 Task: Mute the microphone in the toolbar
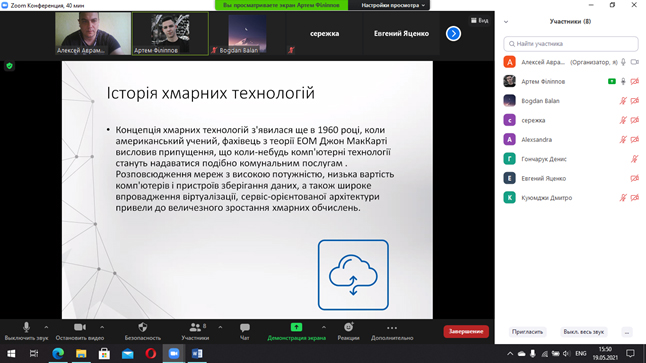(26, 327)
